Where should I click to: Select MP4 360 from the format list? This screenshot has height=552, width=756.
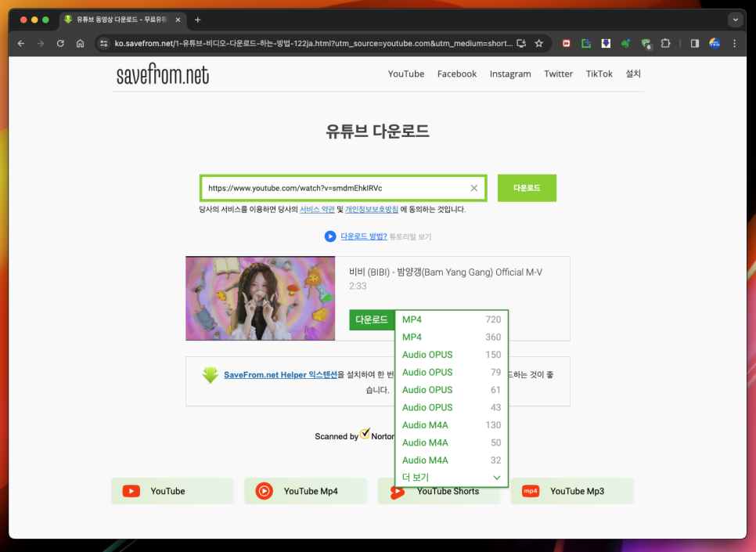452,337
